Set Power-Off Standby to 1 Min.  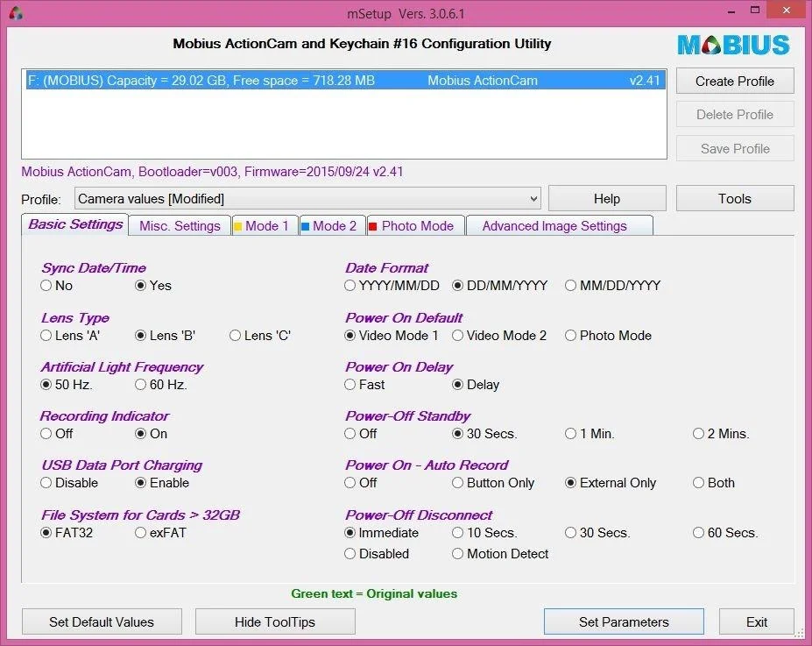[590, 434]
